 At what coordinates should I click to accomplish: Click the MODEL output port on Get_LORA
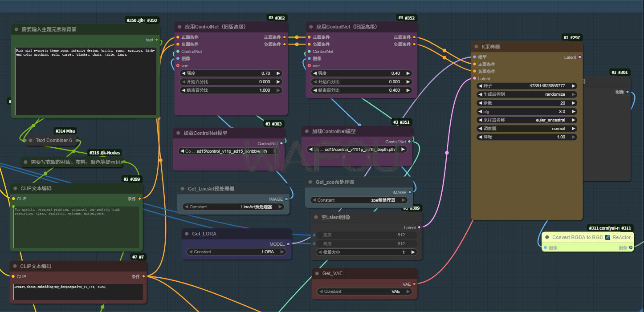tap(288, 244)
